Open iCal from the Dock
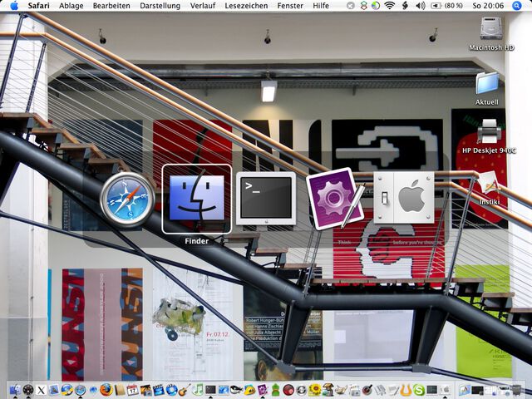This screenshot has height=399, width=532. 133,390
